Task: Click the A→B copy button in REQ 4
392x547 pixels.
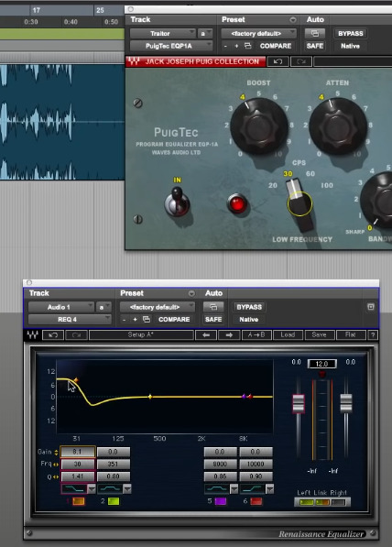Action: pos(256,335)
